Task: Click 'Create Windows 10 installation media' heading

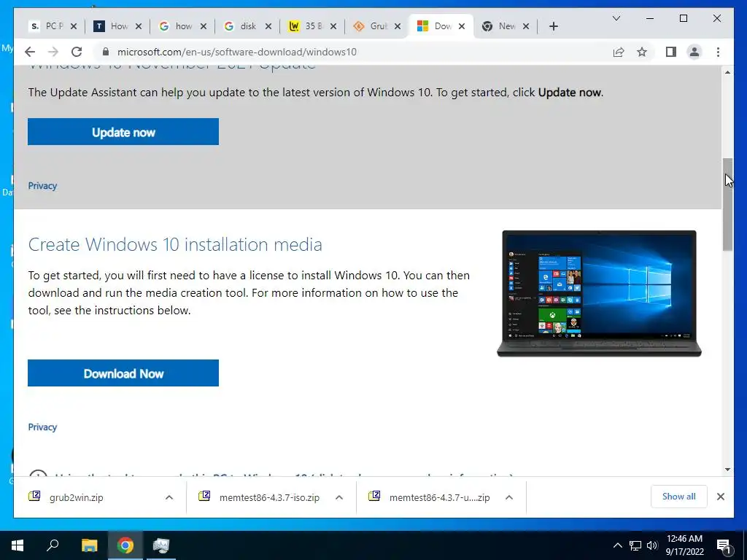Action: click(x=175, y=244)
